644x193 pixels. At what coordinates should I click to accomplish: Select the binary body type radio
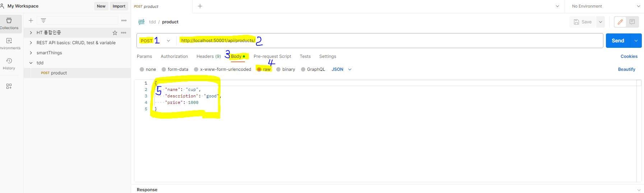pos(278,69)
